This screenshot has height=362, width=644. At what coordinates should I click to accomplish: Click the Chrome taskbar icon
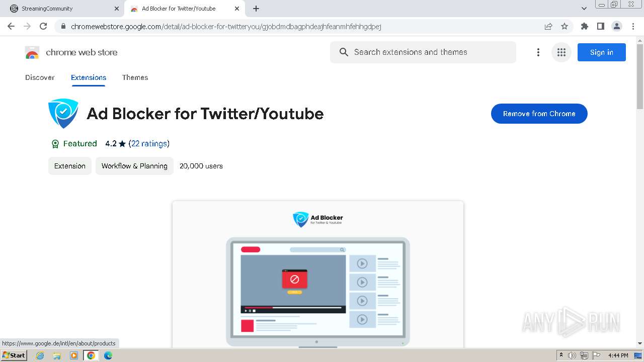point(91,355)
